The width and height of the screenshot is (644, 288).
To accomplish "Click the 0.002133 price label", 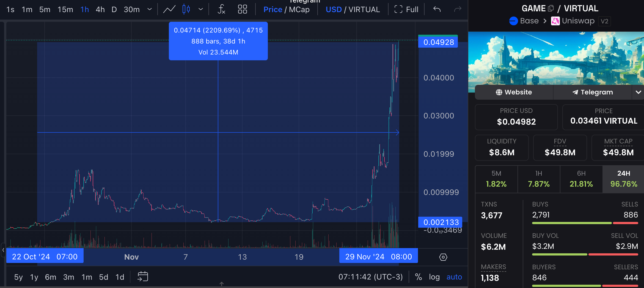I will click(x=440, y=222).
